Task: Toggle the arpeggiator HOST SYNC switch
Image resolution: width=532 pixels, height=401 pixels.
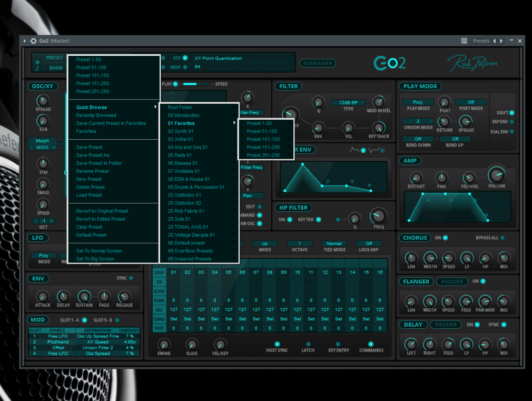Action: pos(277,344)
